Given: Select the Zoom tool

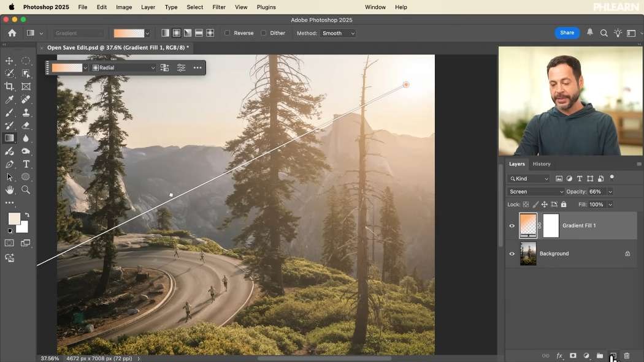Looking at the screenshot, I should 26,190.
